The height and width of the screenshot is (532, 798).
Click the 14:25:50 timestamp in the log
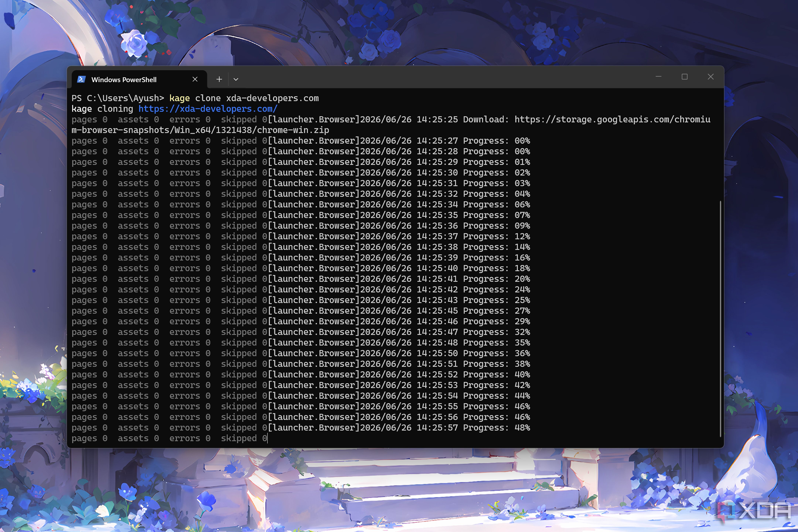(437, 353)
